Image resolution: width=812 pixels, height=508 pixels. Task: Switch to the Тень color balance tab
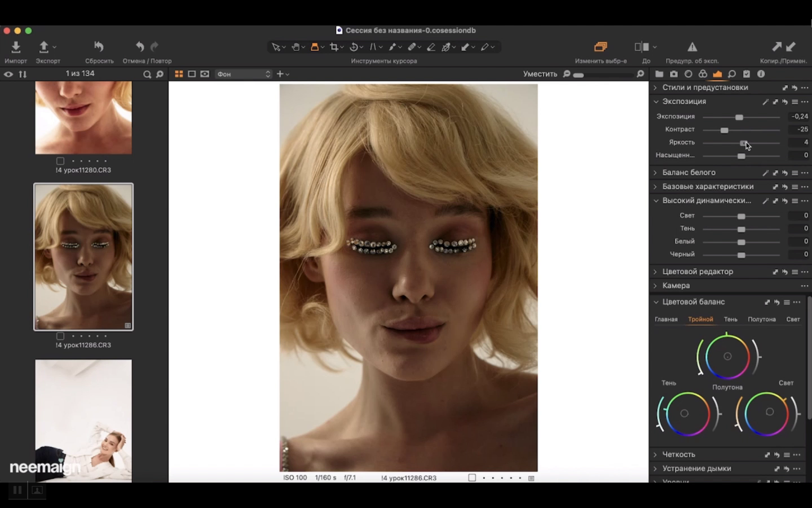tap(730, 319)
